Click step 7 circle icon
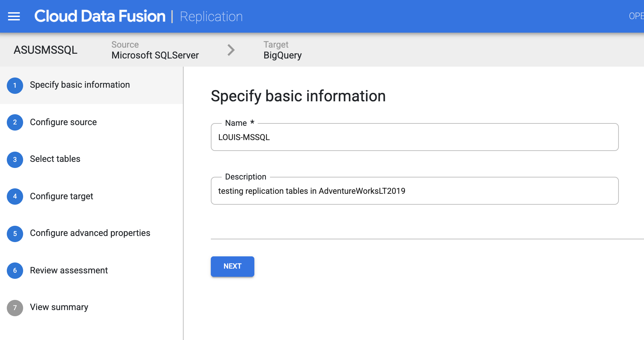644x340 pixels. [15, 308]
